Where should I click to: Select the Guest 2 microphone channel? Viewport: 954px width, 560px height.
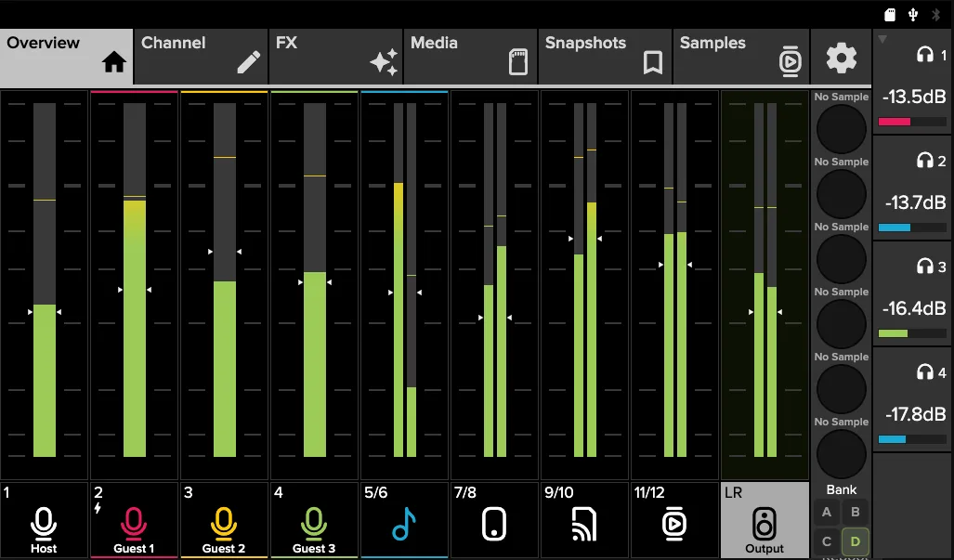(224, 520)
